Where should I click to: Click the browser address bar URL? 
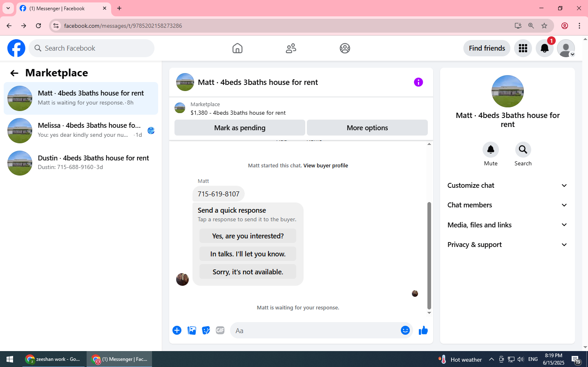[x=123, y=26]
